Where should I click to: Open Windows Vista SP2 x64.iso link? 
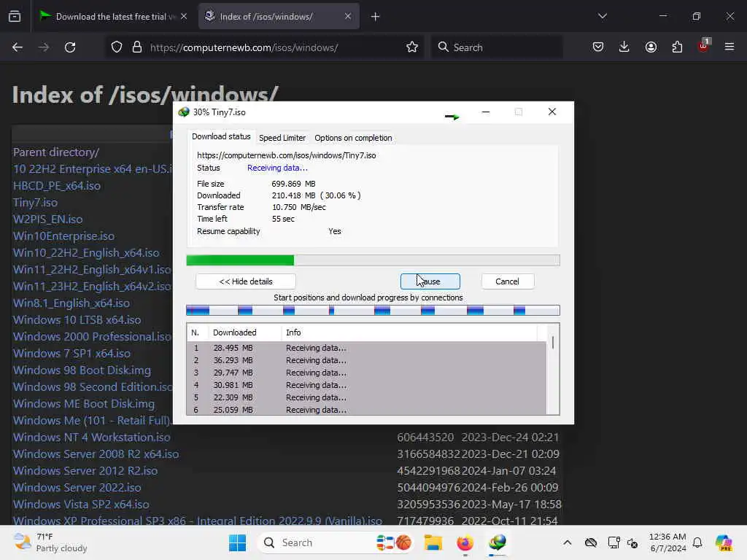[81, 505]
